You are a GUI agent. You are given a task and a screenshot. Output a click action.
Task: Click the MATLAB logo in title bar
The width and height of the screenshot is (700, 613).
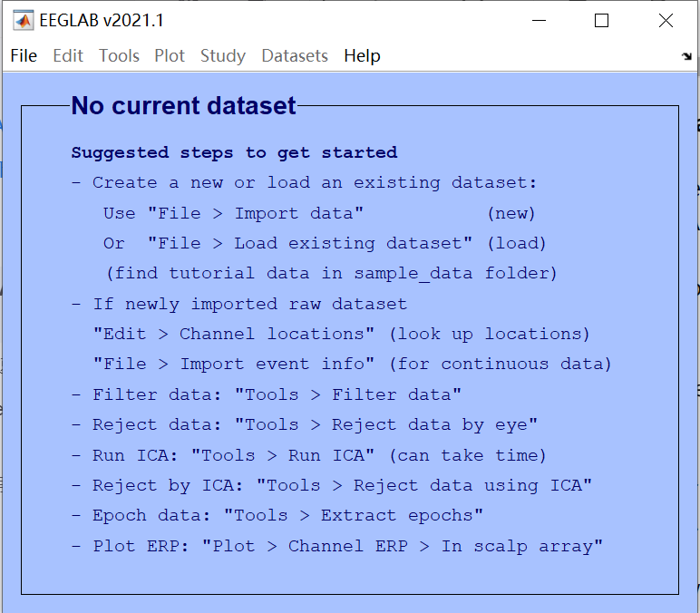24,21
